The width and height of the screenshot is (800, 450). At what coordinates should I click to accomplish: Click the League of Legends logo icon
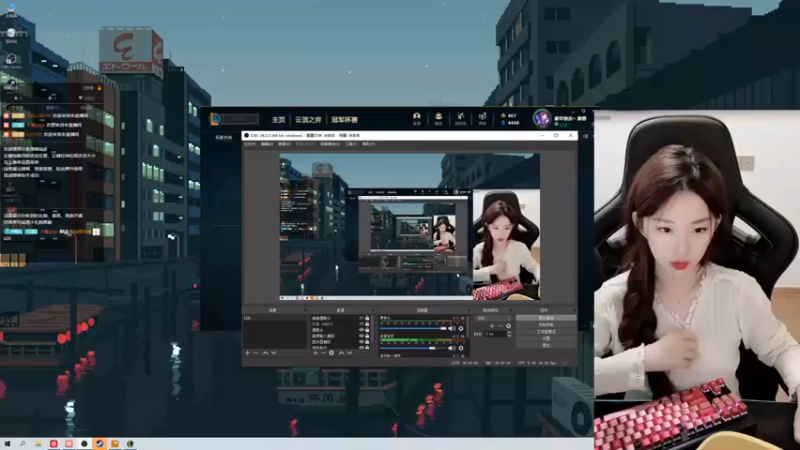click(x=215, y=119)
